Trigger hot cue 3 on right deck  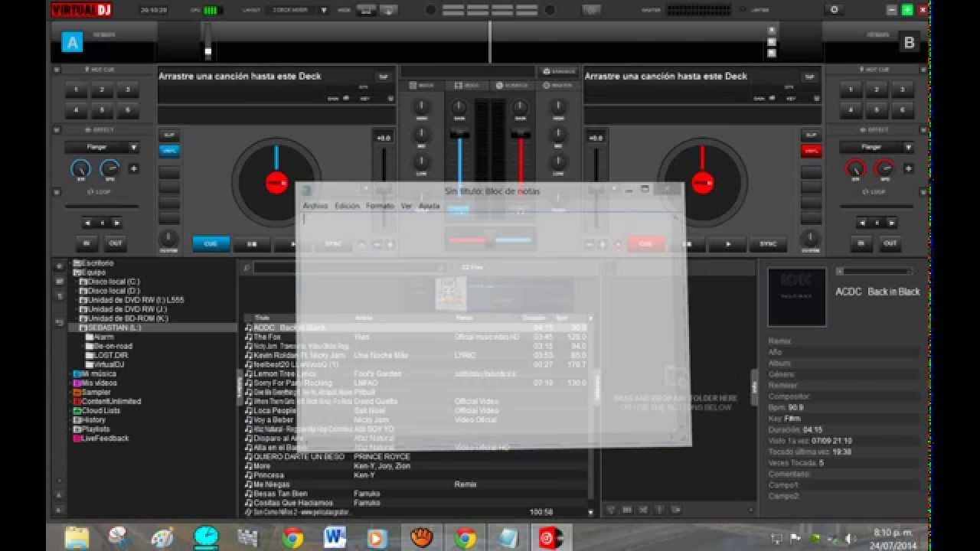pyautogui.click(x=902, y=90)
